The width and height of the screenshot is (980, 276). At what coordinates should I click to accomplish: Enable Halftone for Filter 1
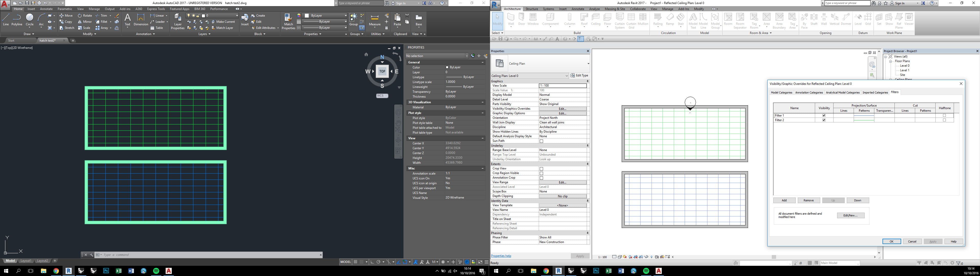[x=944, y=116]
